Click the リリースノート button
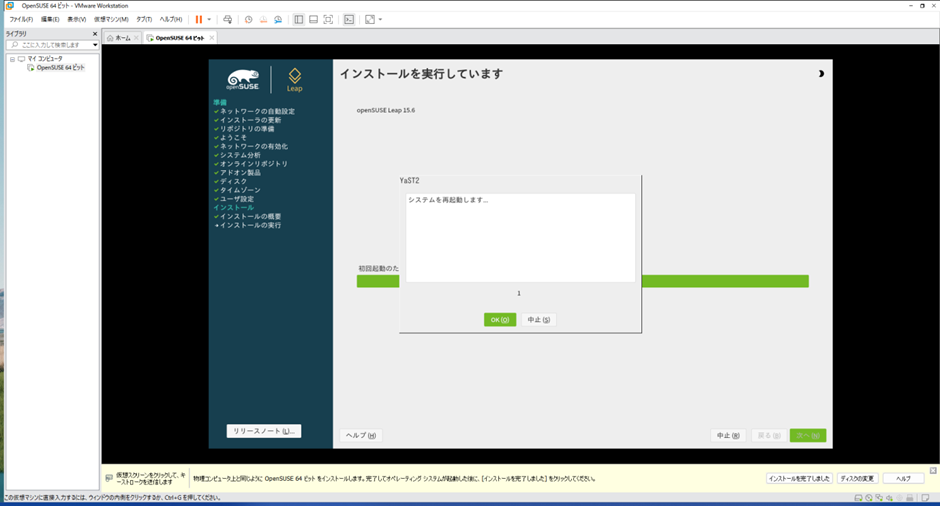 point(263,431)
